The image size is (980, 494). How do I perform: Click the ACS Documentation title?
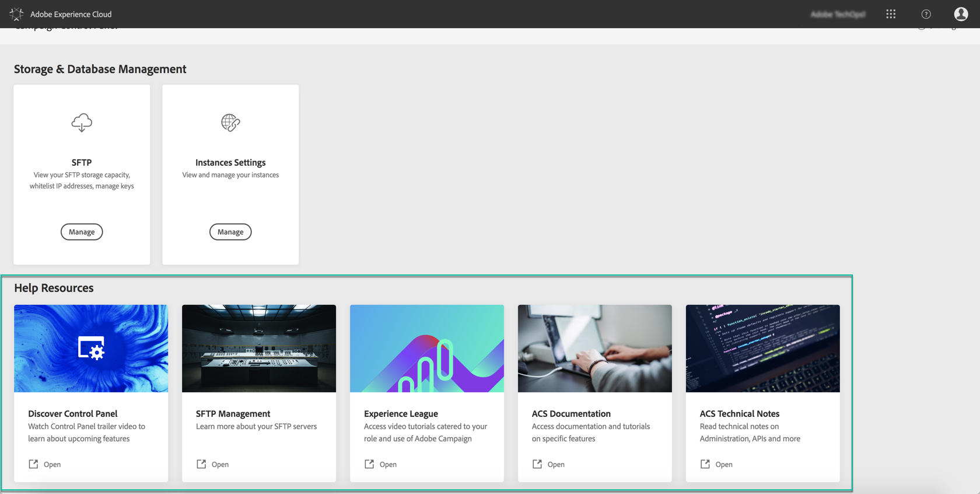(x=572, y=413)
